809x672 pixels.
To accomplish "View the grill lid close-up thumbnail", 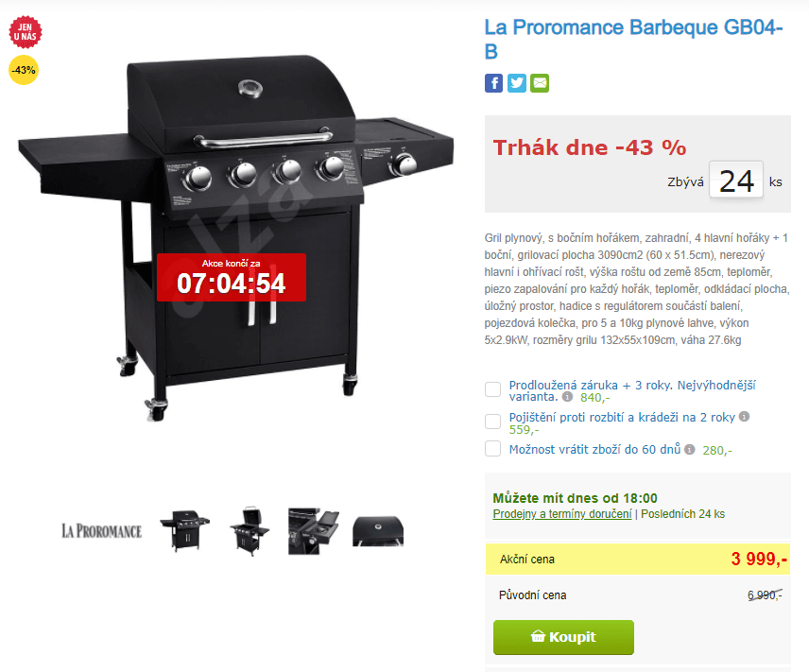I will pyautogui.click(x=378, y=531).
